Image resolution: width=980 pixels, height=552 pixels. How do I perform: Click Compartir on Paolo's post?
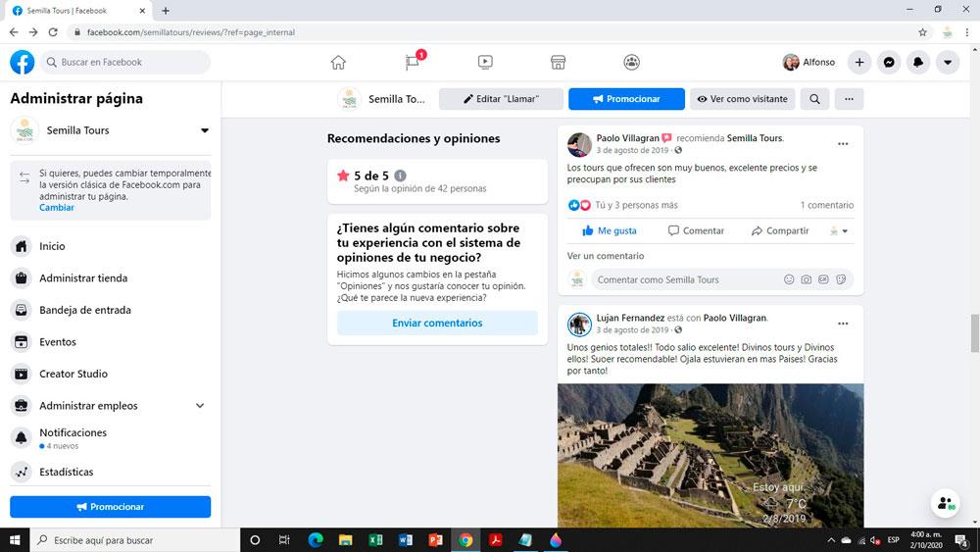tap(780, 230)
